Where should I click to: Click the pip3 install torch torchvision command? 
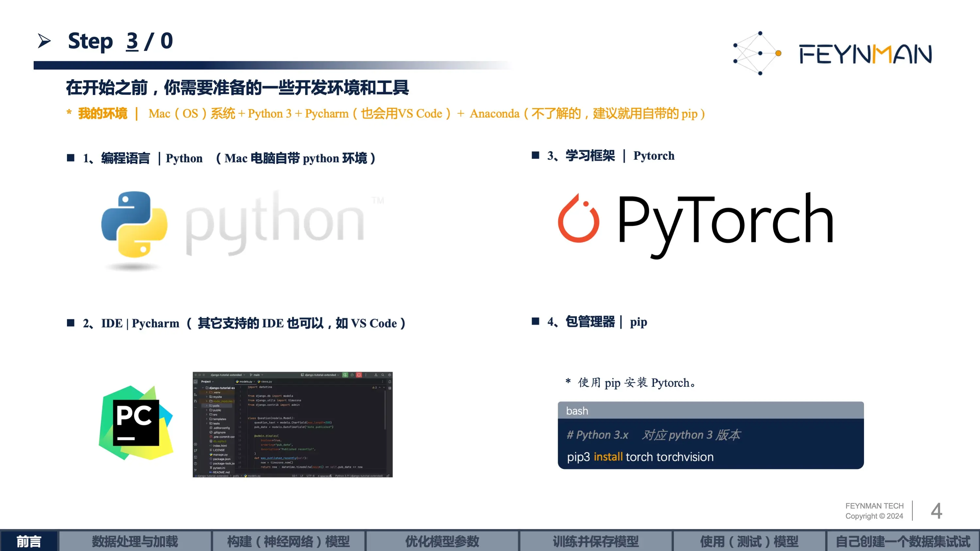640,457
